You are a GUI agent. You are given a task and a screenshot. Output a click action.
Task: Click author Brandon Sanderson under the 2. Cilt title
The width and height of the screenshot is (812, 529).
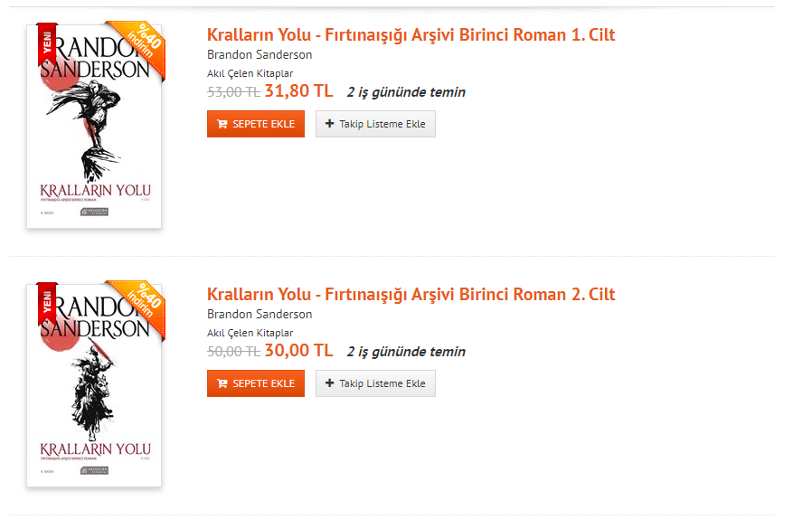tap(260, 314)
